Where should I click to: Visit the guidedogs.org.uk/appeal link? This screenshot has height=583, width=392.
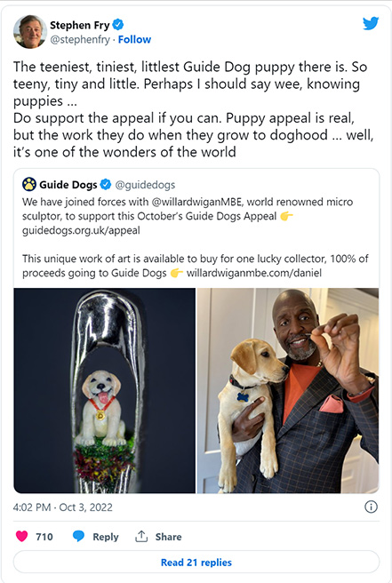pos(81,230)
